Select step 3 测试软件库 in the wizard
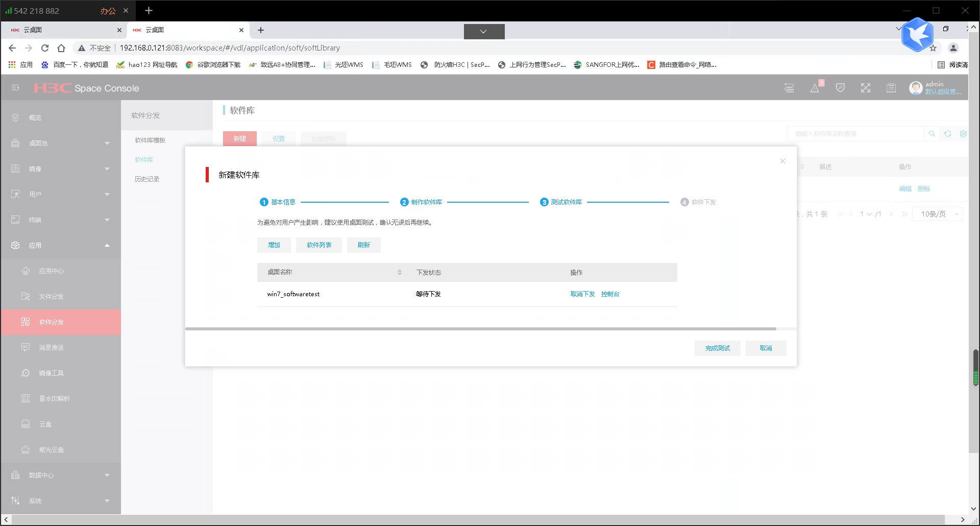The image size is (980, 526). [x=561, y=202]
